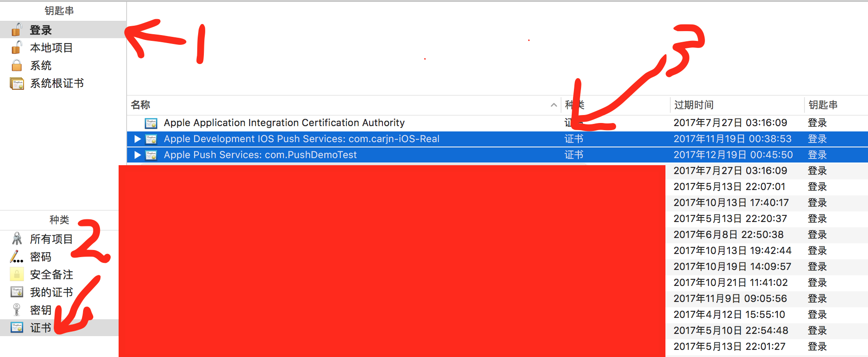This screenshot has width=868, height=357.
Task: Select Apple Application Integration Certification Authority row
Action: (284, 123)
